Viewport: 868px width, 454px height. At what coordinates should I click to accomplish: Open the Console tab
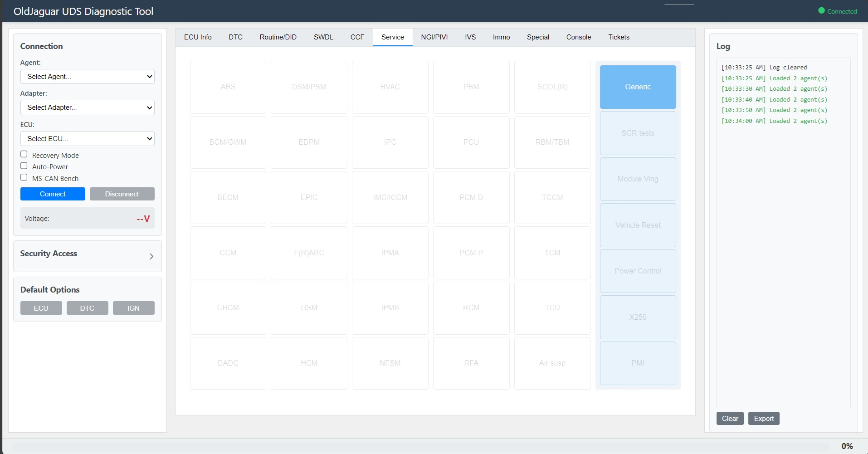578,37
